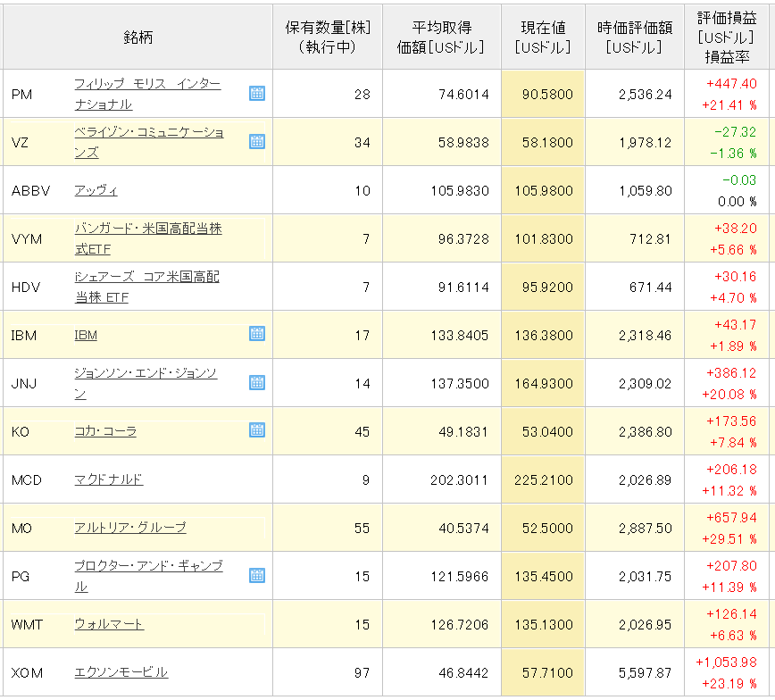Select holding quantity 97 for XOM

(x=362, y=673)
